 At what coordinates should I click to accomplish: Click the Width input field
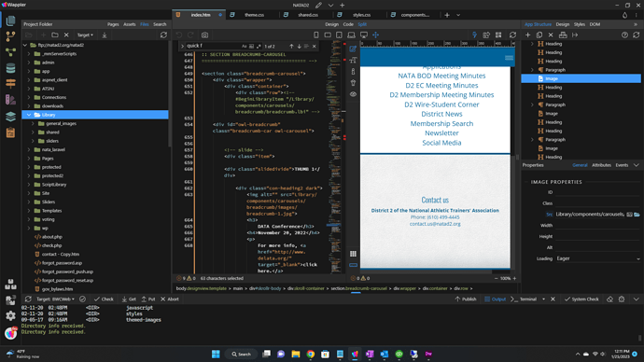point(598,226)
